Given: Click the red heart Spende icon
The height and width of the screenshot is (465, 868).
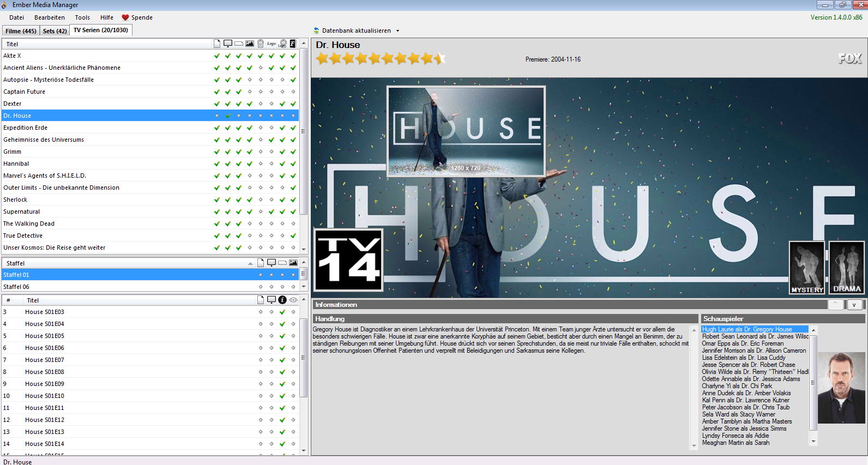Looking at the screenshot, I should pyautogui.click(x=125, y=17).
